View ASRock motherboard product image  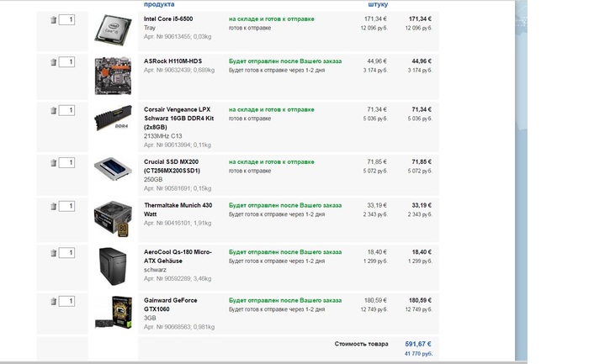click(x=113, y=76)
